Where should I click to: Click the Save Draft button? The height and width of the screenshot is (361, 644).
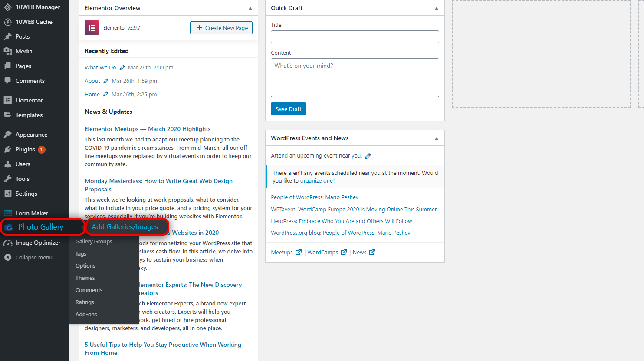(288, 109)
